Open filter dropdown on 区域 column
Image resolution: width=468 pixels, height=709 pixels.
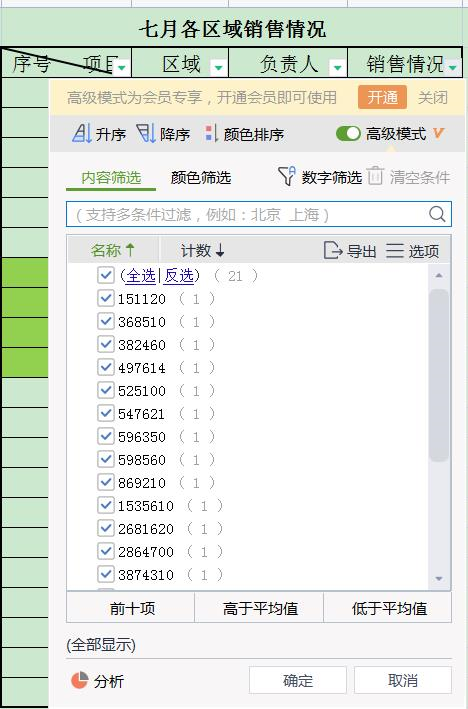point(218,68)
